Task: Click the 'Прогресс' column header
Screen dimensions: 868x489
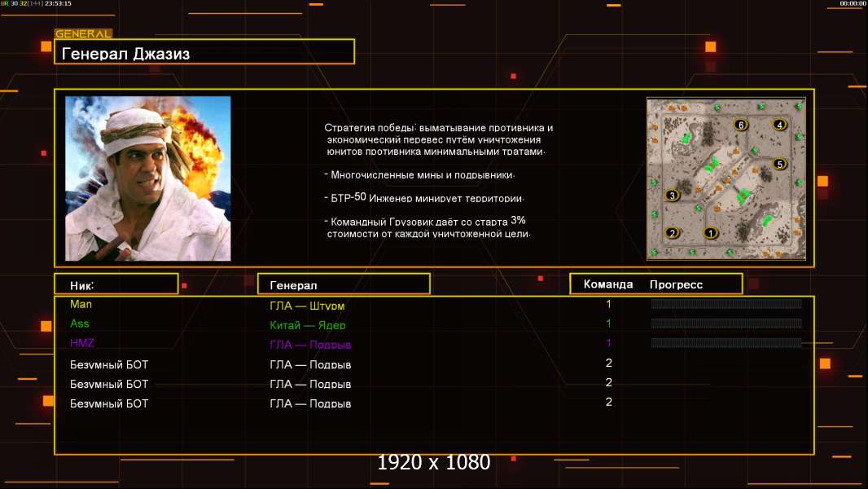Action: pyautogui.click(x=676, y=284)
